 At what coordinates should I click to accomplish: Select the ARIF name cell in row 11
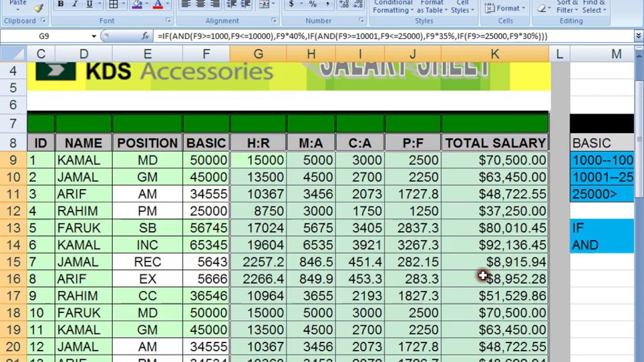[84, 194]
